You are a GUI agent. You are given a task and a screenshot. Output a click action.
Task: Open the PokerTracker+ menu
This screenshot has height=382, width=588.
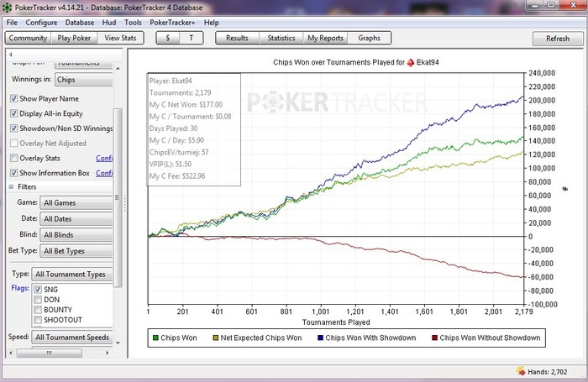(172, 23)
